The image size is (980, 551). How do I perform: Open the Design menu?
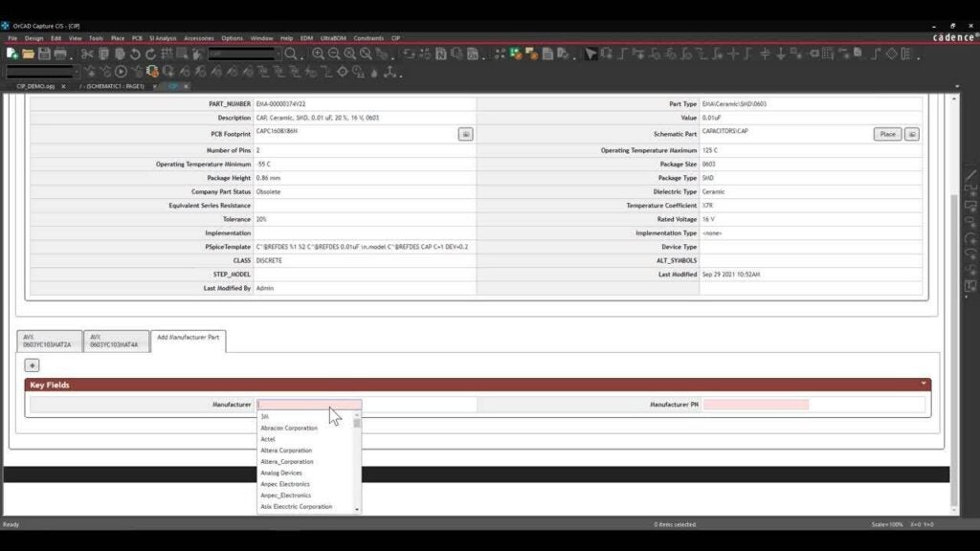(33, 38)
